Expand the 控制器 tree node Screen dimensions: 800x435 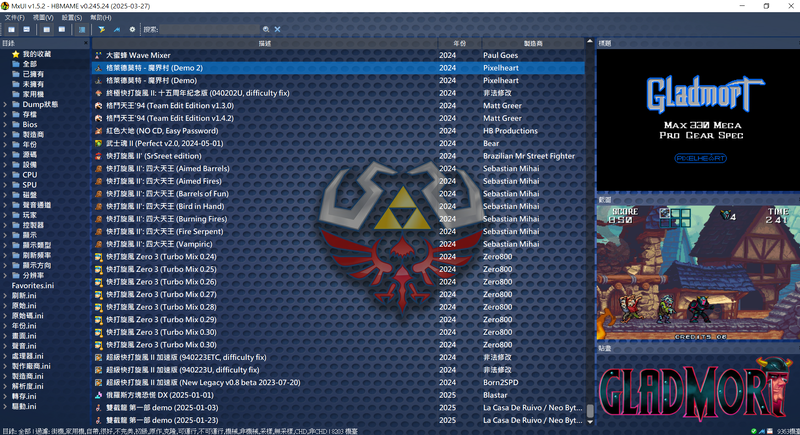tap(5, 225)
